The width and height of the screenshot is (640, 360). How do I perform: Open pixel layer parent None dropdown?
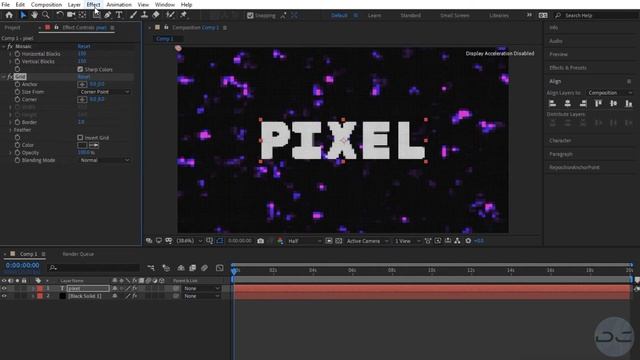[202, 288]
